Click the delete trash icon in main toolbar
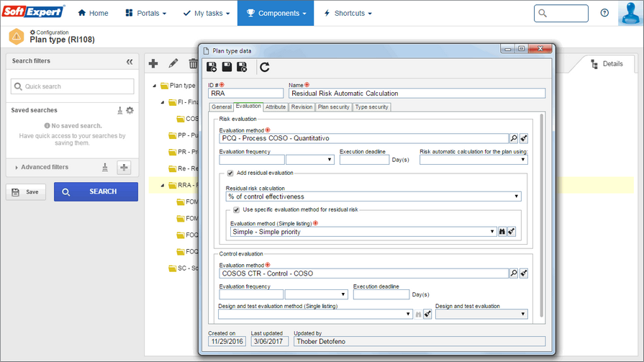This screenshot has height=362, width=644. (193, 63)
